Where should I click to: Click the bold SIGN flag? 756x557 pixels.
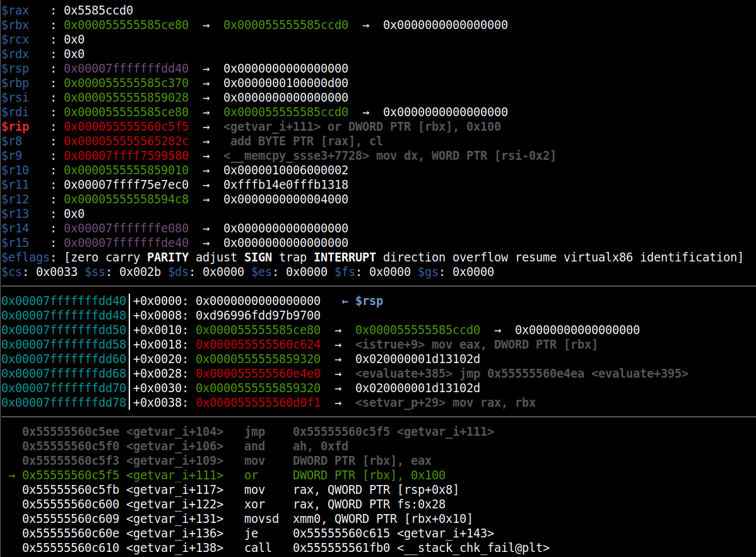(x=258, y=257)
